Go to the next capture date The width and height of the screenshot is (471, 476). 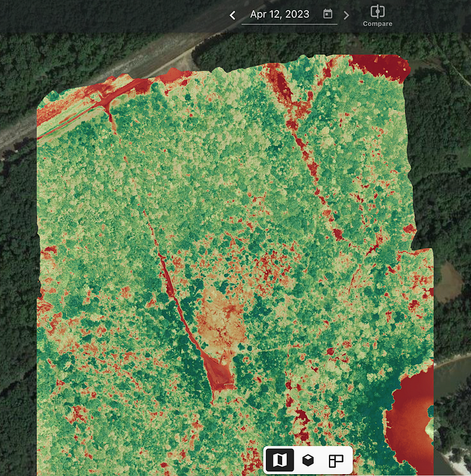pyautogui.click(x=346, y=15)
